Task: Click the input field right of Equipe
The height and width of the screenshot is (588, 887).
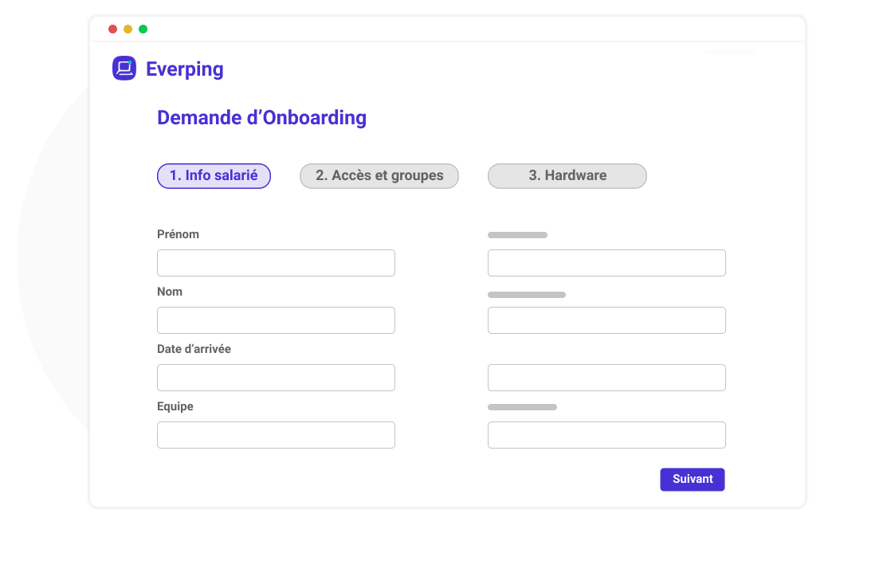Action: tap(606, 435)
